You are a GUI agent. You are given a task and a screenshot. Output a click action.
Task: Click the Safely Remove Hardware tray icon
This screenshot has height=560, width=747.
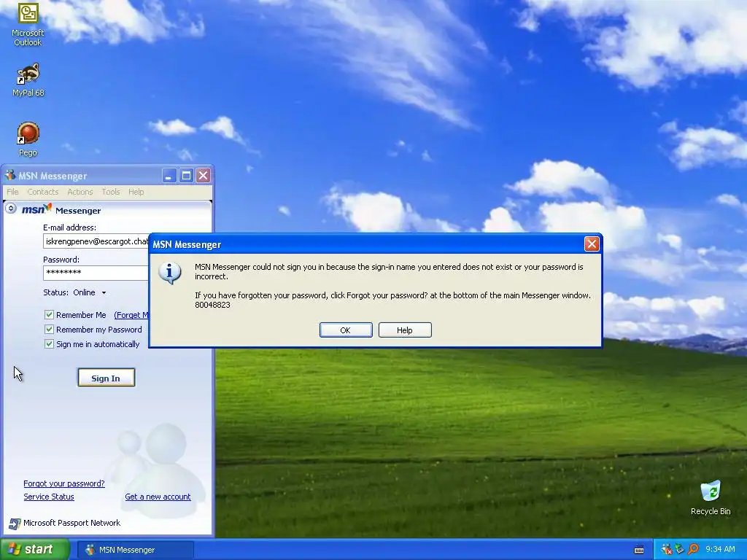coord(679,549)
